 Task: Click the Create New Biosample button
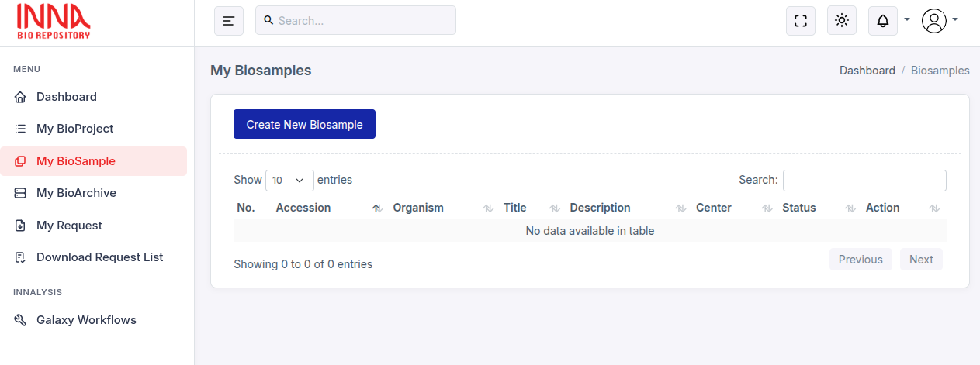click(x=304, y=124)
